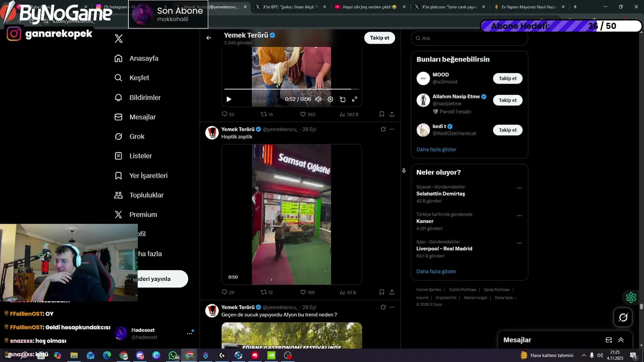644x362 pixels.
Task: Bookmark the Hoptik zoptik post
Action: 382,292
